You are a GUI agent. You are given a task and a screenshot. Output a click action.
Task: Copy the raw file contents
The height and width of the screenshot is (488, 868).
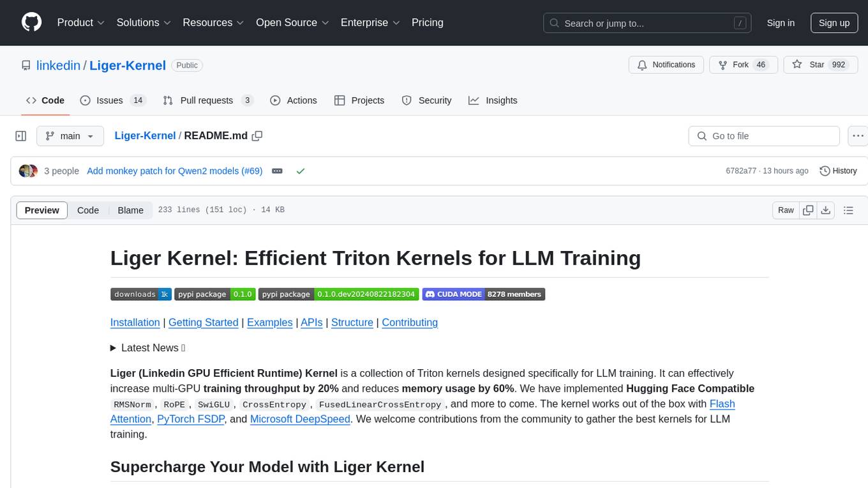coord(809,210)
